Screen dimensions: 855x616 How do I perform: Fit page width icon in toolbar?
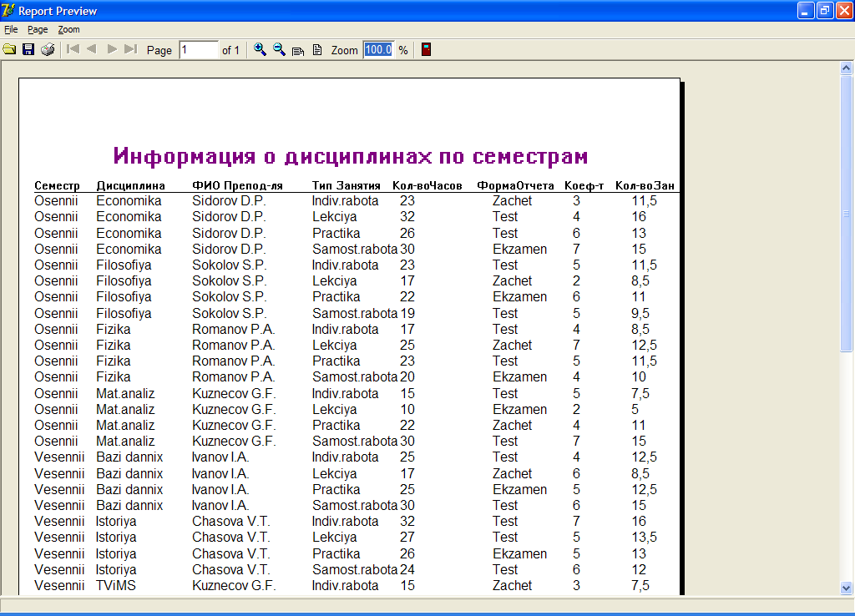(x=298, y=50)
